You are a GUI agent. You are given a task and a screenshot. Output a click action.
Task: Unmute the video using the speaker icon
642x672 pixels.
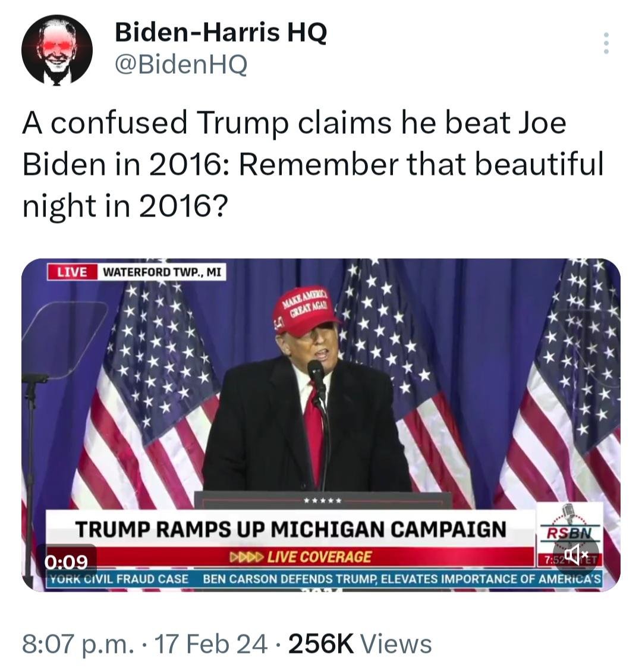pyautogui.click(x=575, y=555)
